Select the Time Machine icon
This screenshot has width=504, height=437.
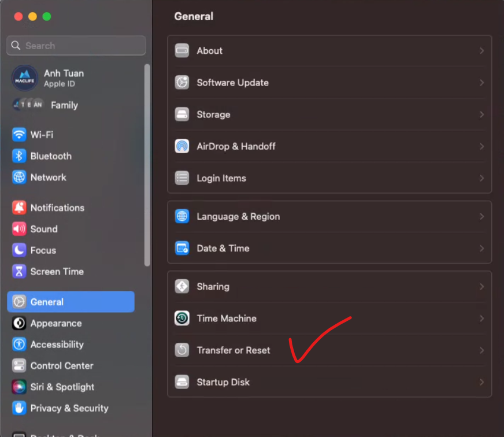pos(181,318)
